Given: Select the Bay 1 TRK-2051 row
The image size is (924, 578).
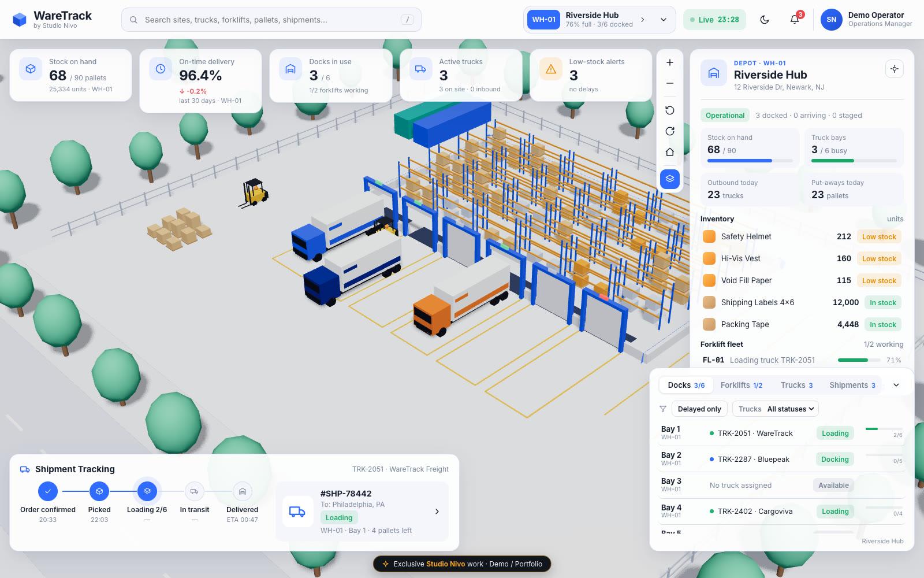Looking at the screenshot, I should (782, 433).
